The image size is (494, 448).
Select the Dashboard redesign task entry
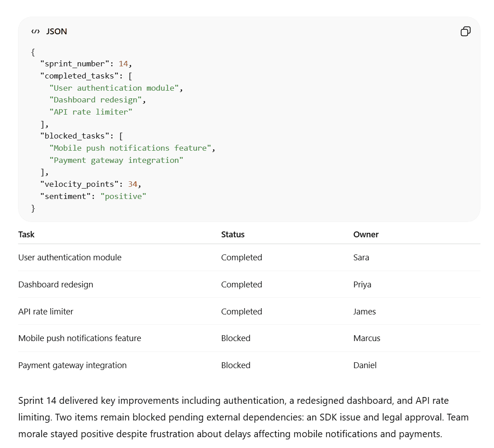(56, 284)
